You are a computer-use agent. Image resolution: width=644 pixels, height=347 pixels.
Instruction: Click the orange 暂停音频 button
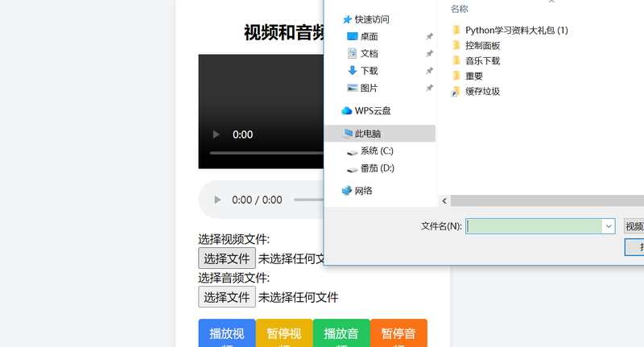398,333
